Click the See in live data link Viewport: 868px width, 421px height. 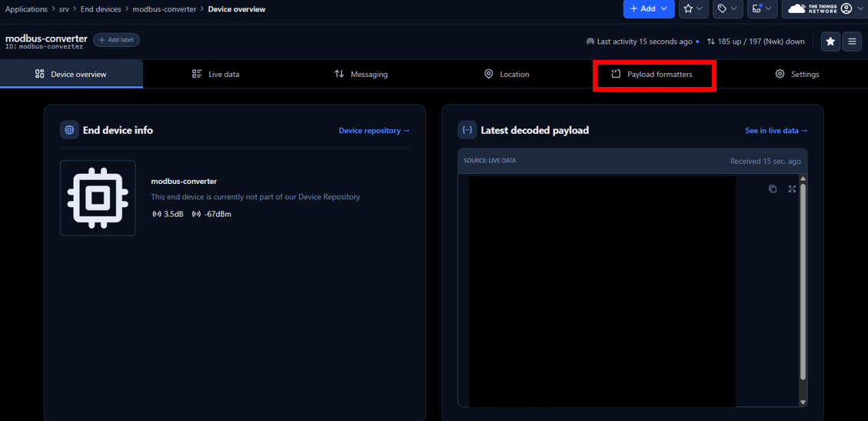[x=776, y=131]
